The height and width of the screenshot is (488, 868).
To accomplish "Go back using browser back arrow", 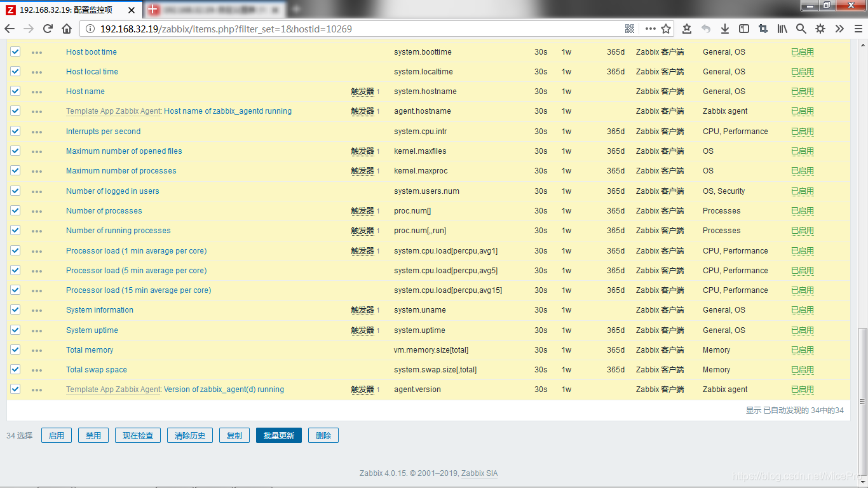I will [10, 29].
